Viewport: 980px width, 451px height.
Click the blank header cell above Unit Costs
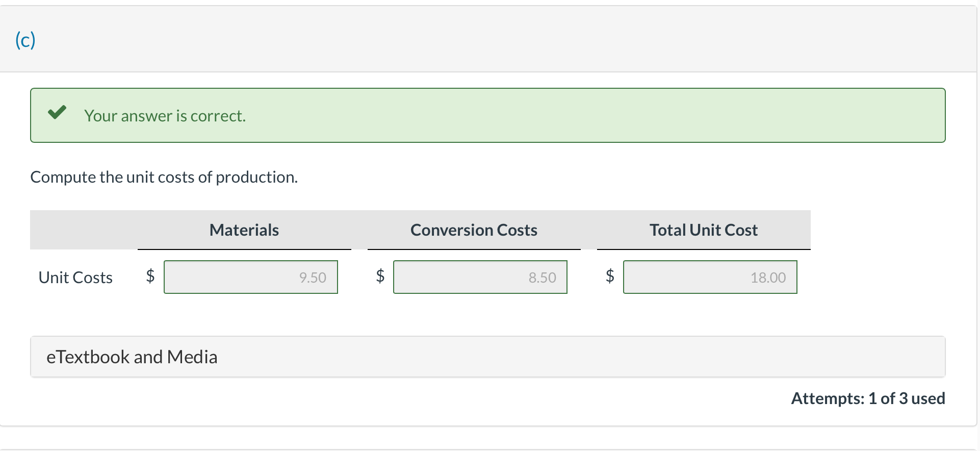[84, 230]
